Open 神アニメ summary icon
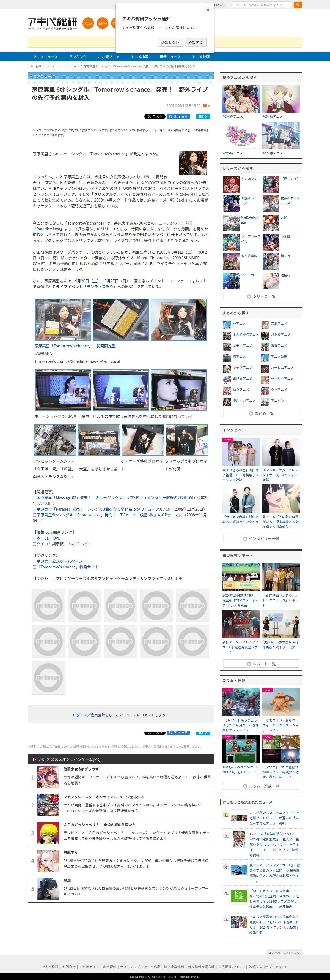This screenshot has height=980, width=330. 227,325
